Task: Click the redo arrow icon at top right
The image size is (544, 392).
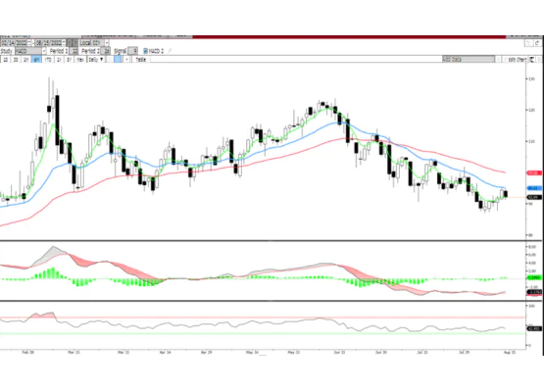Action: 537,43
